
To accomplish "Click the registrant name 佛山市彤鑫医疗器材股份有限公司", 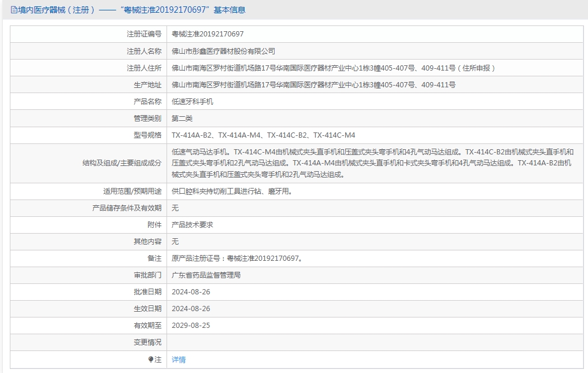I will pos(223,51).
